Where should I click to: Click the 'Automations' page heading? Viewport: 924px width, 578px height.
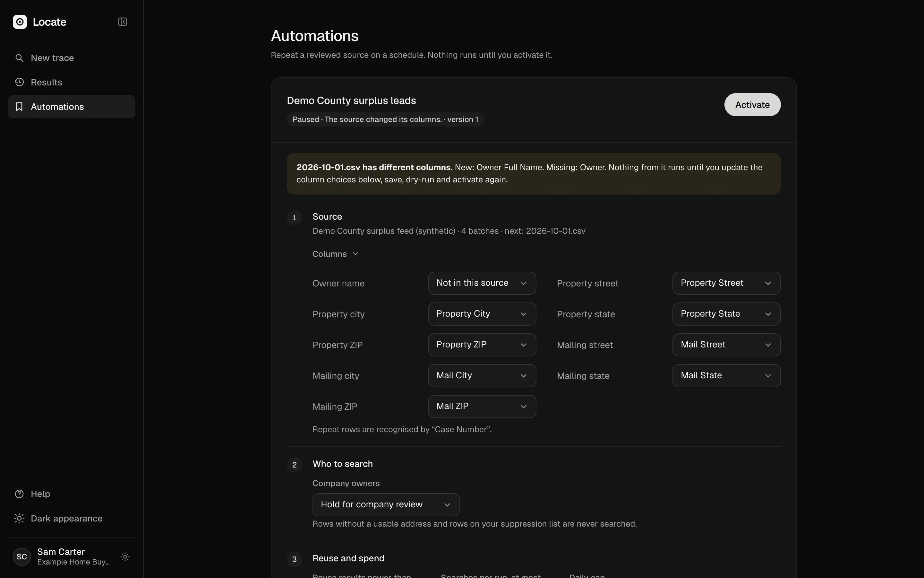315,36
